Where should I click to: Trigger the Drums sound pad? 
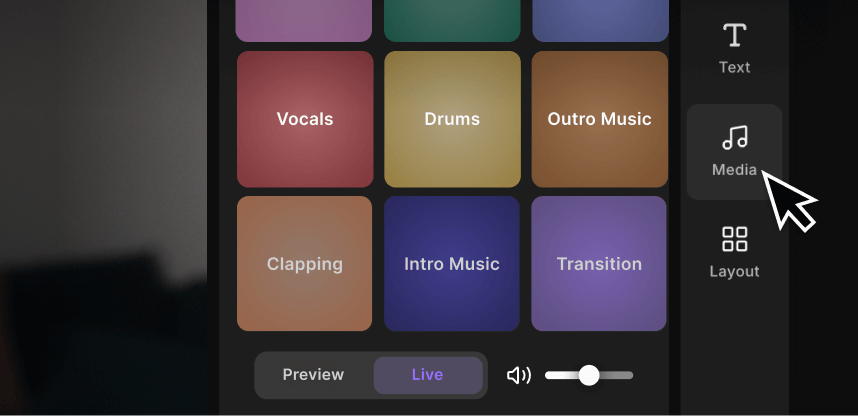click(452, 119)
